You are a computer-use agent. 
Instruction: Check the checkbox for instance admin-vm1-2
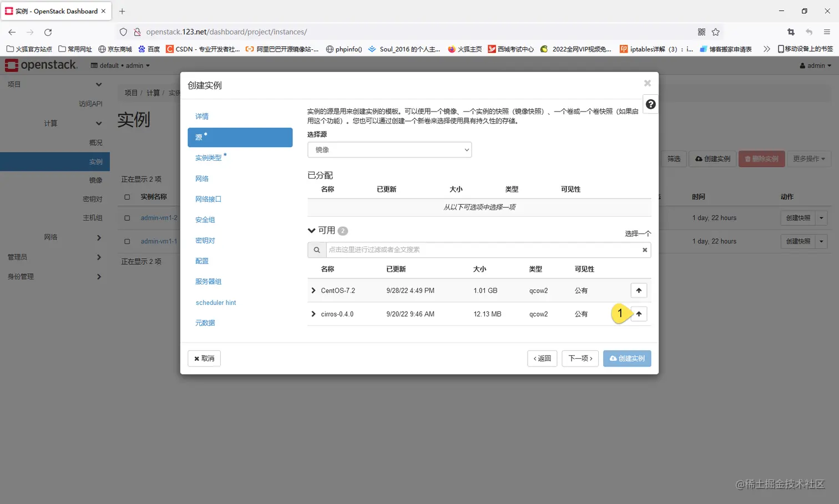pos(126,217)
